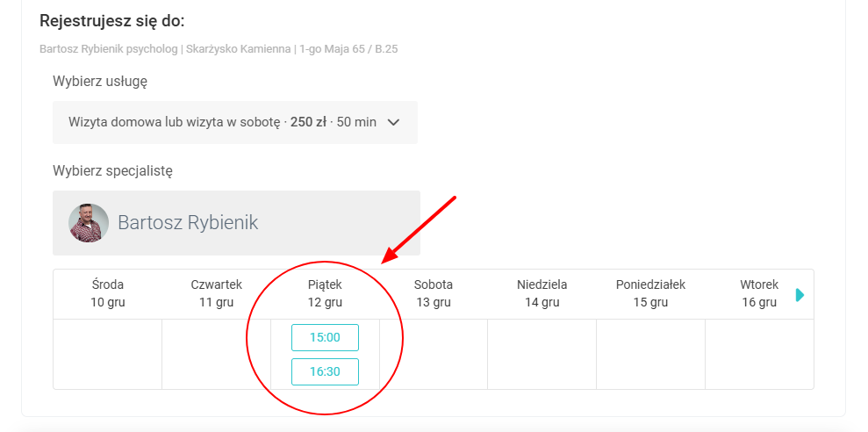The image size is (868, 432).
Task: Click the "Wybierz usługę" label
Action: pos(100,82)
